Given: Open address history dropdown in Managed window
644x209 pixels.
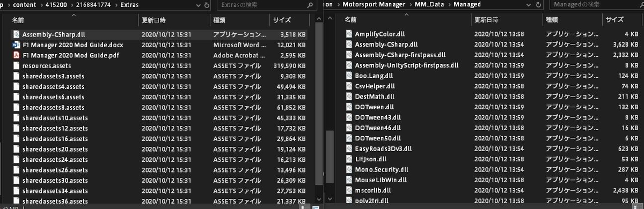Looking at the screenshot, I should 529,4.
